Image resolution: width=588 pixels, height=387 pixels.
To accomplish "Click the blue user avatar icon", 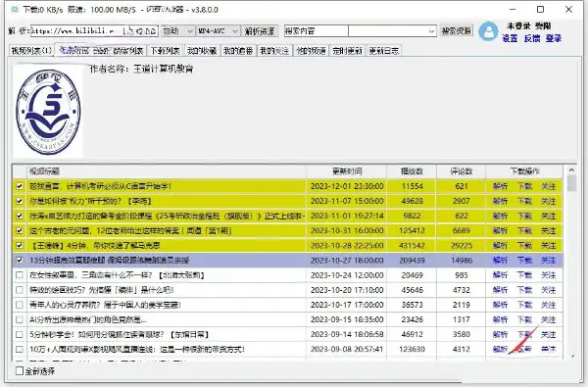I will [x=489, y=31].
